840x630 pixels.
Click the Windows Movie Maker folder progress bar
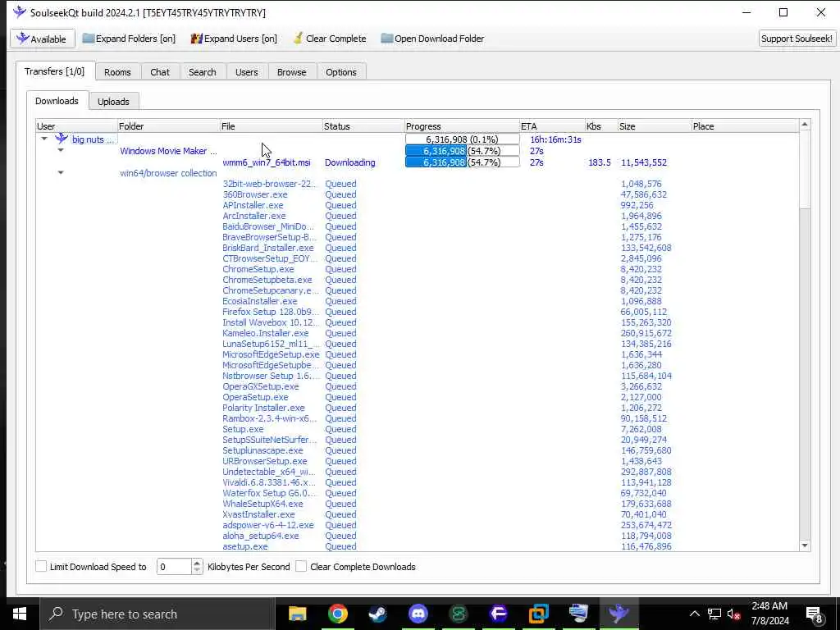(463, 151)
